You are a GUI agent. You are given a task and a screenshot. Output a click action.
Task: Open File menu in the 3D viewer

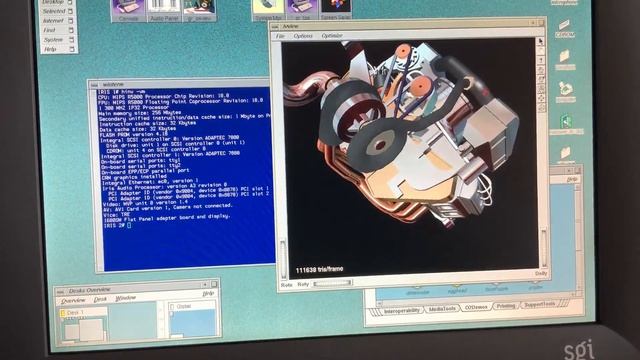[280, 36]
